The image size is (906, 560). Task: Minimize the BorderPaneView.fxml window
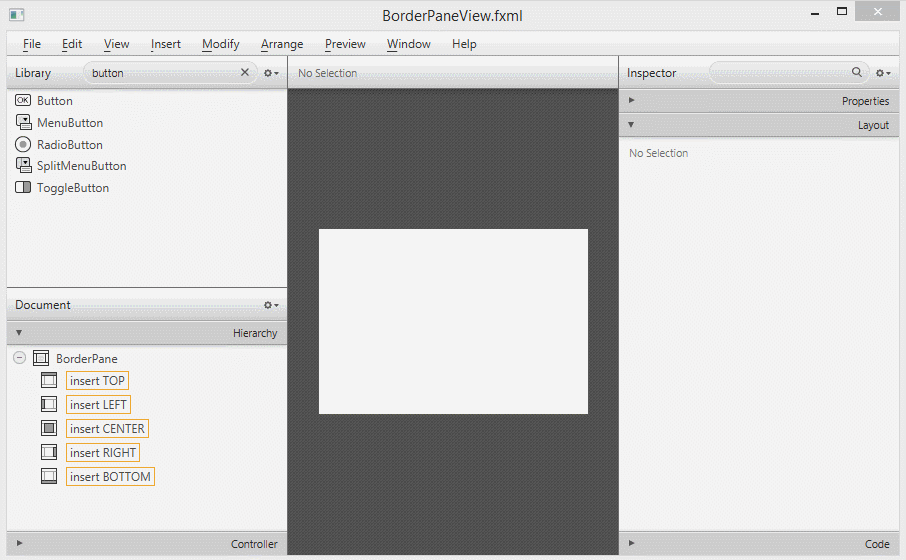[x=815, y=12]
